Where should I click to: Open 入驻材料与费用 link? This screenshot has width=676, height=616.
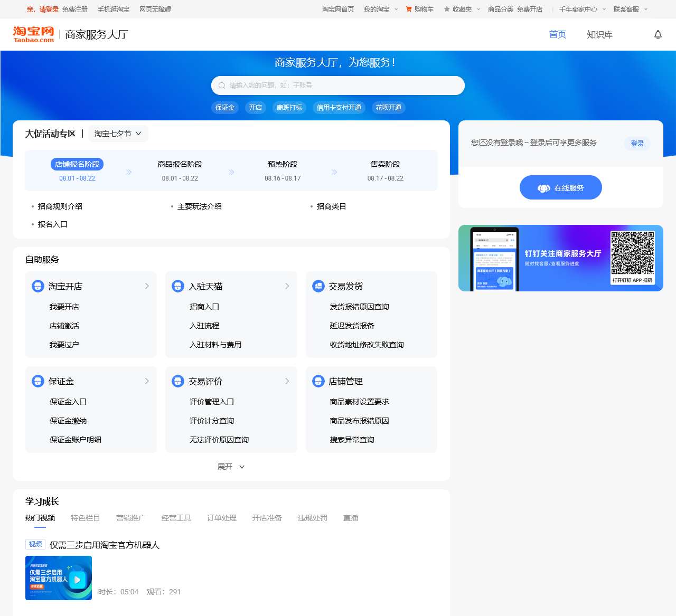215,345
